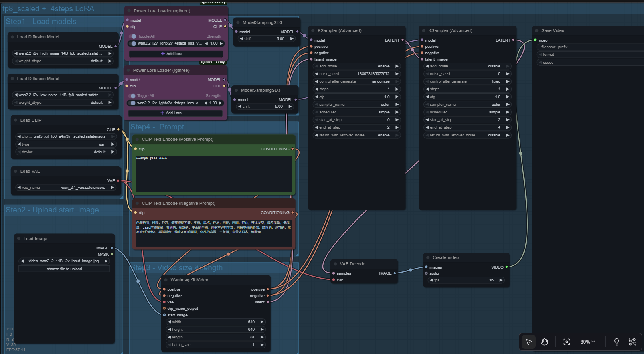Click the positive prompt text area
The image size is (644, 354).
coord(213,173)
